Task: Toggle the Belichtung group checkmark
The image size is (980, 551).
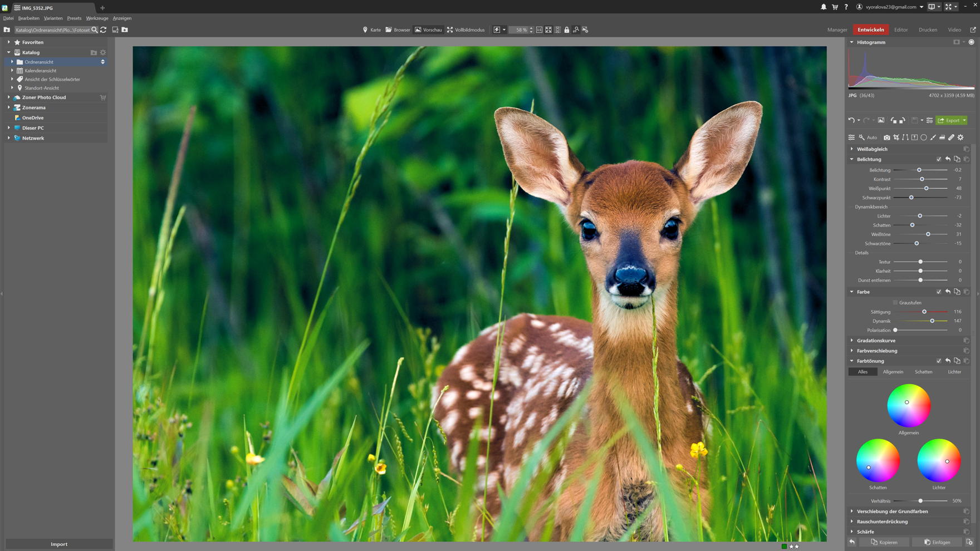Action: (x=939, y=159)
